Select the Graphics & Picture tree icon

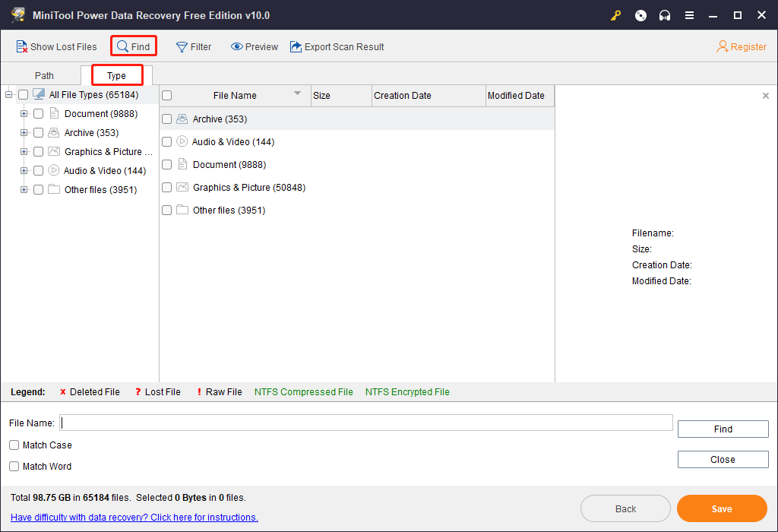54,151
